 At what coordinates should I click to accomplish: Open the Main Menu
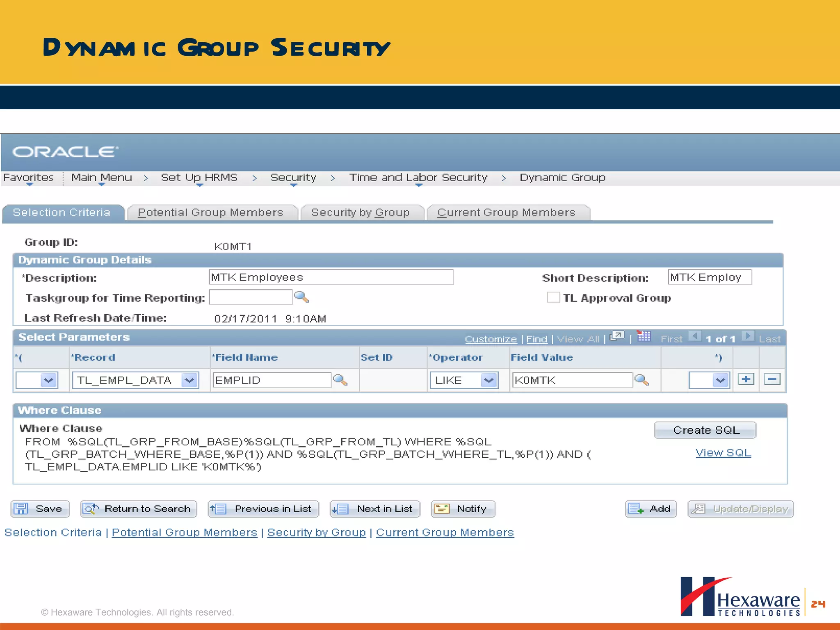point(101,178)
